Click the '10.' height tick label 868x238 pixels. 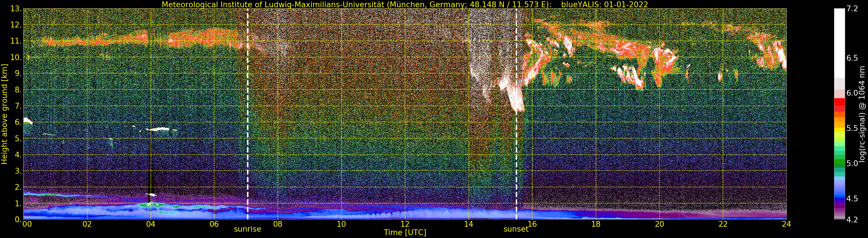tap(16, 57)
